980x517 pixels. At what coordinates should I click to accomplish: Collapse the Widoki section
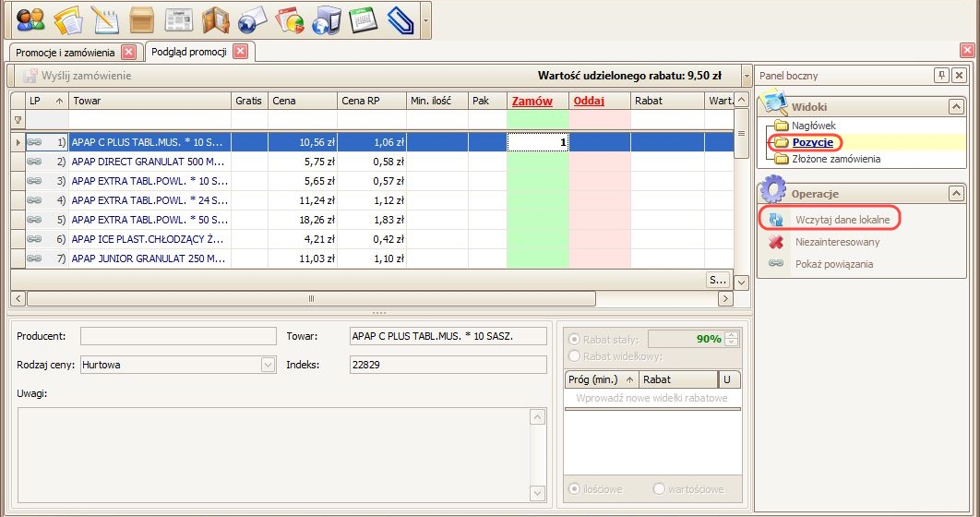(x=957, y=107)
